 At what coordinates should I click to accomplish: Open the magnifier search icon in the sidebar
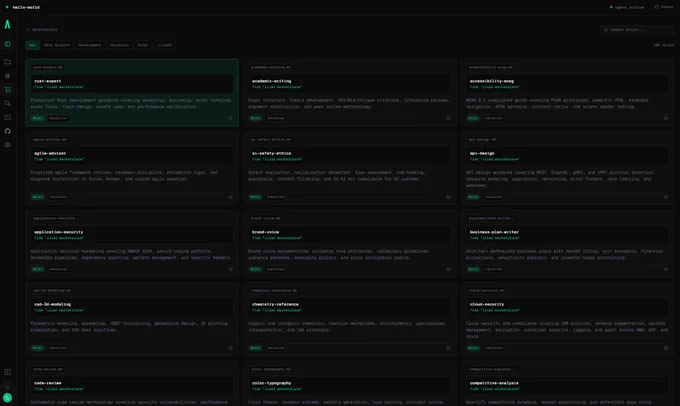pos(7,104)
